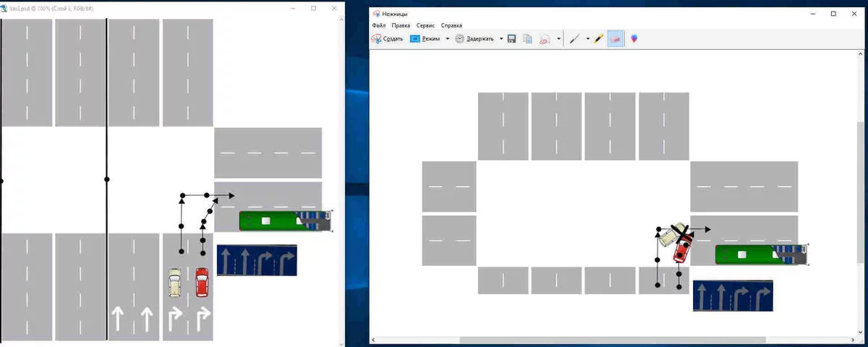Click the beige car in the Photoshop canvas
This screenshot has height=347, width=868.
coord(174,283)
